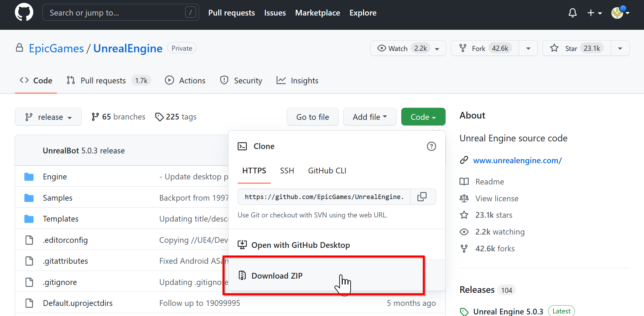Click the .gitignore file icon
Screen dimensions: 644x316
pos(29,282)
